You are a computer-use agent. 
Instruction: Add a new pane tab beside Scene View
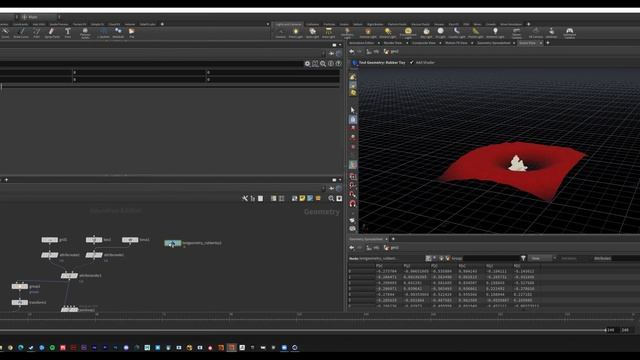click(548, 43)
